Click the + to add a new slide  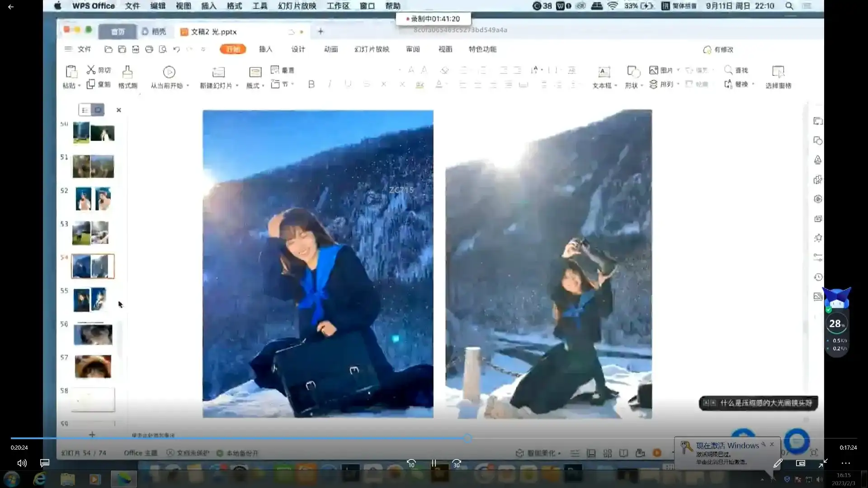click(x=92, y=434)
